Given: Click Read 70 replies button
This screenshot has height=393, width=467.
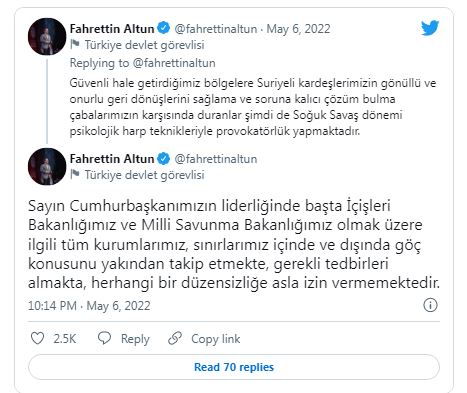Looking at the screenshot, I should [234, 367].
